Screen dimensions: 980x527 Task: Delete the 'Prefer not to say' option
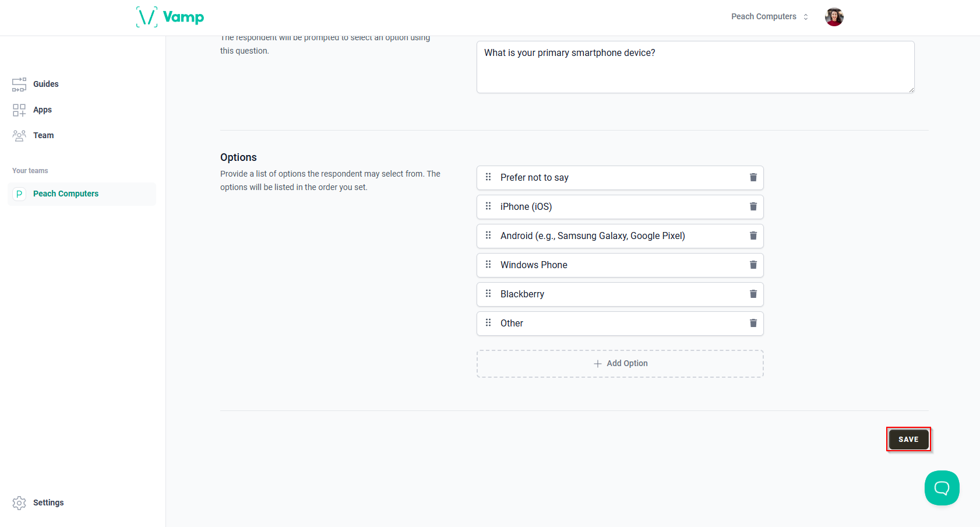(x=753, y=177)
